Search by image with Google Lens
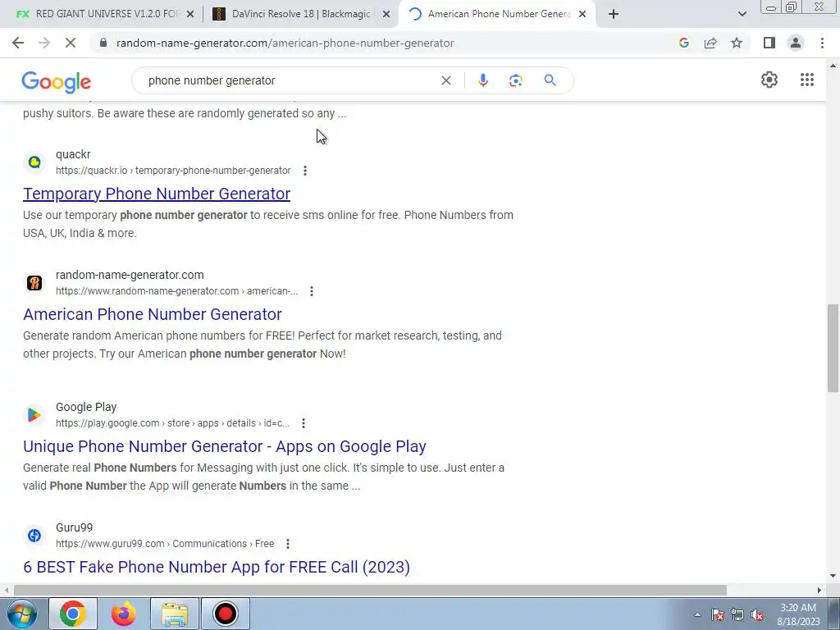Viewport: 840px width, 630px height. [515, 80]
